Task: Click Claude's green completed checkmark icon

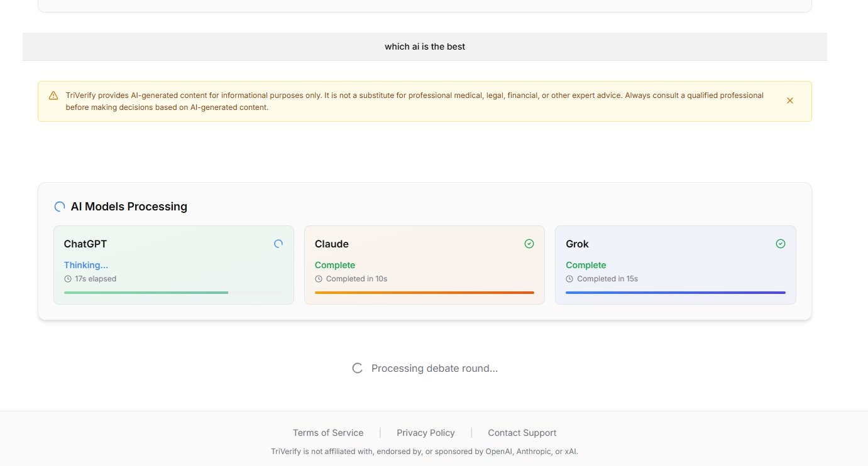Action: (x=529, y=244)
